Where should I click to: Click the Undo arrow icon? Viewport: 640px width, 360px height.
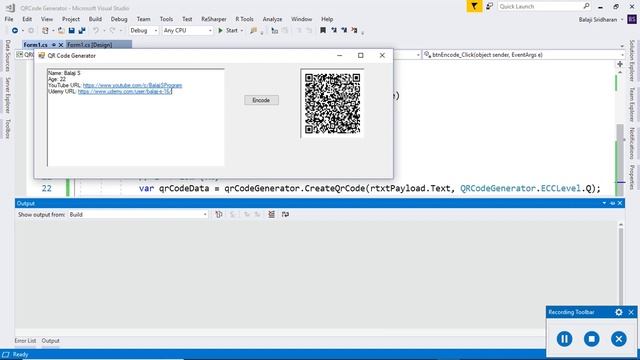point(96,31)
